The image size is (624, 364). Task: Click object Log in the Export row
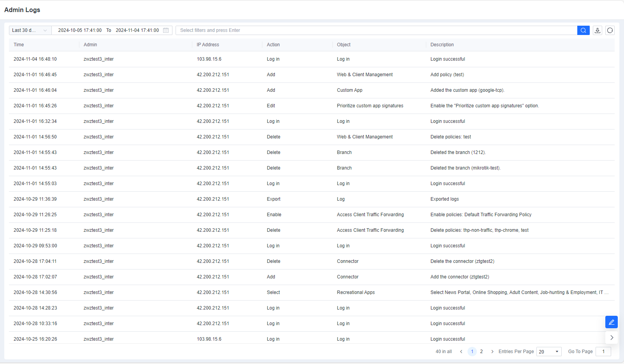341,199
